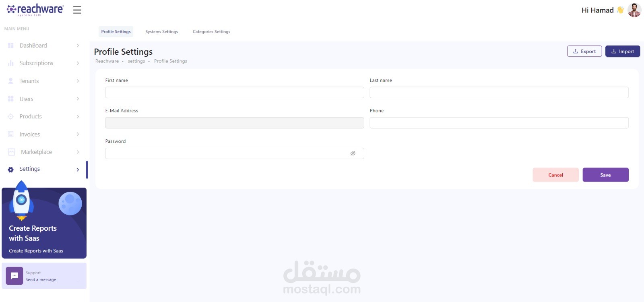Expand the Users menu chevron
Image resolution: width=644 pixels, height=302 pixels.
[x=78, y=99]
